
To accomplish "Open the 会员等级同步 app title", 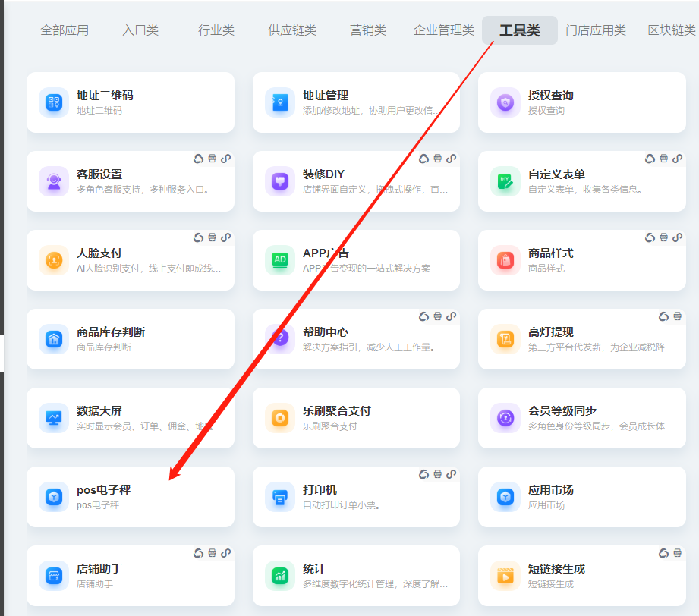I will pyautogui.click(x=562, y=411).
